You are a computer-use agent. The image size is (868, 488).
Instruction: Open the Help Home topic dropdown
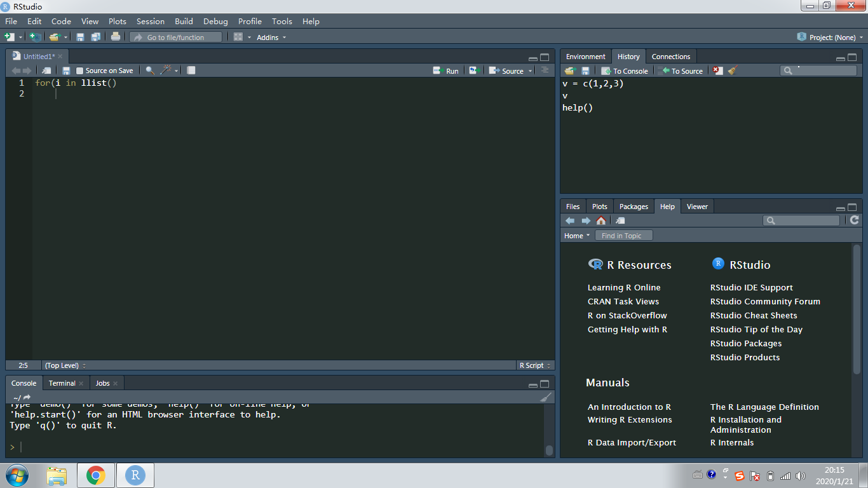(577, 236)
